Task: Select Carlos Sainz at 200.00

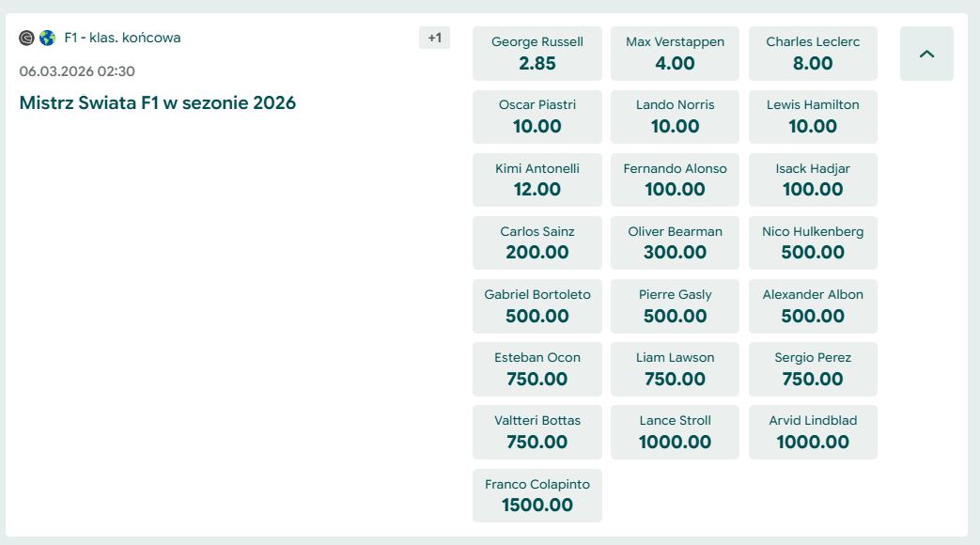Action: point(537,242)
